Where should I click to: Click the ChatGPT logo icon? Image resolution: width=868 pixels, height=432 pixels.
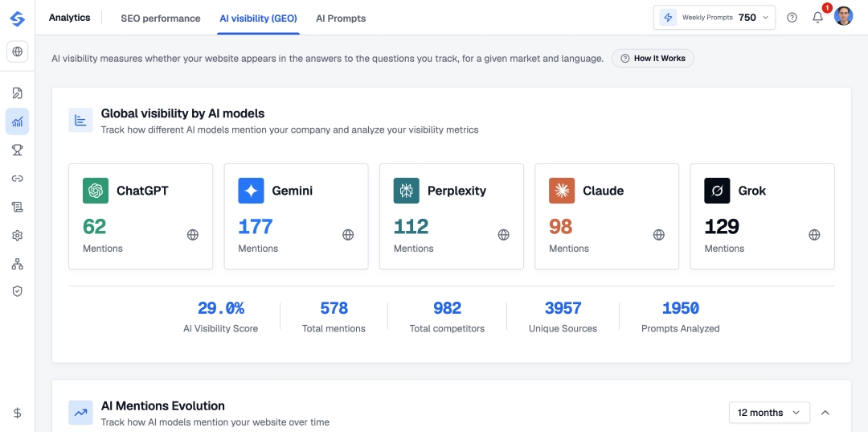(x=96, y=191)
